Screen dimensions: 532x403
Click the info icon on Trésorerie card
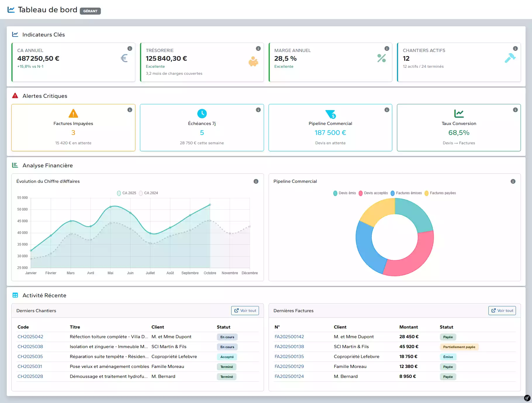coord(258,48)
